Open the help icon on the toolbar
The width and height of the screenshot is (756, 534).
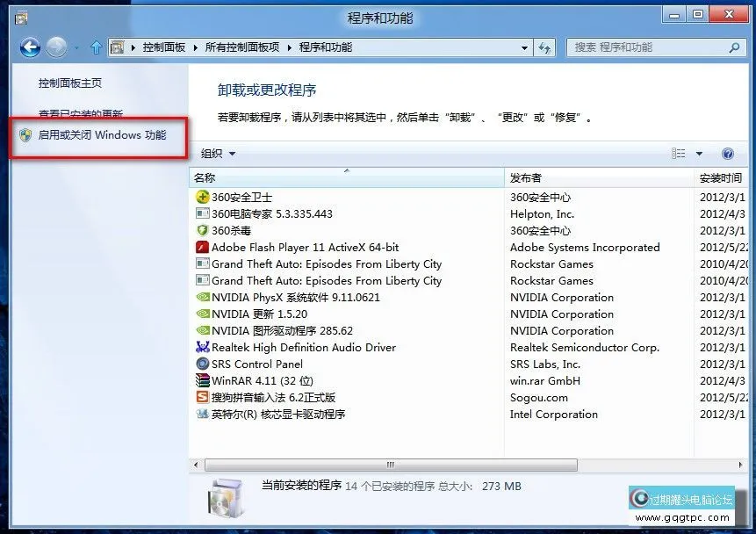[727, 153]
